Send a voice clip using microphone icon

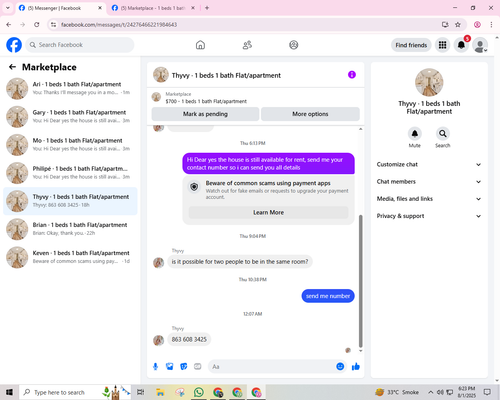(155, 367)
